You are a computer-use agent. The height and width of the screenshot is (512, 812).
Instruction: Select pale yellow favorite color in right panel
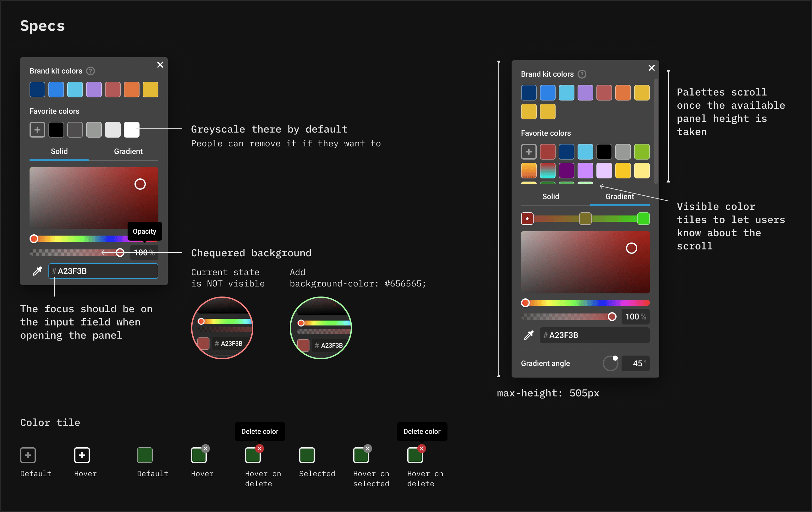pyautogui.click(x=642, y=171)
